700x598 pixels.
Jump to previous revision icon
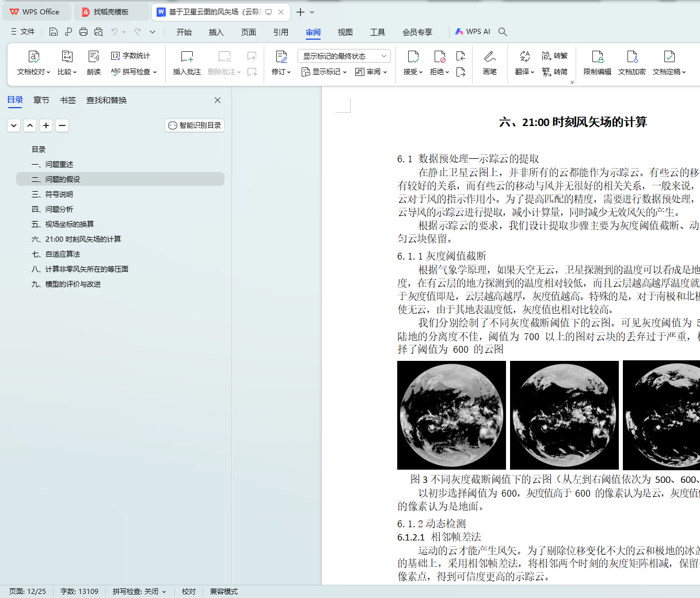(x=461, y=56)
